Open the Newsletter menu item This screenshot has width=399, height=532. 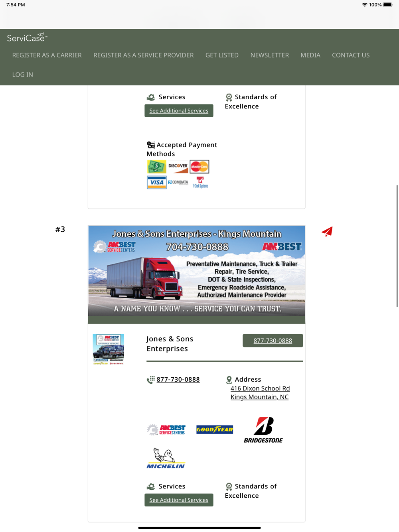pos(270,55)
